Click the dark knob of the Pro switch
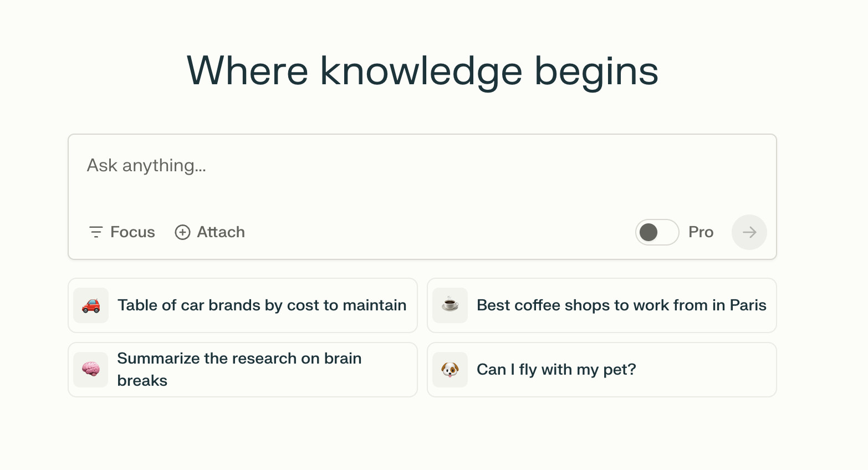Viewport: 868px width, 470px height. (x=649, y=232)
